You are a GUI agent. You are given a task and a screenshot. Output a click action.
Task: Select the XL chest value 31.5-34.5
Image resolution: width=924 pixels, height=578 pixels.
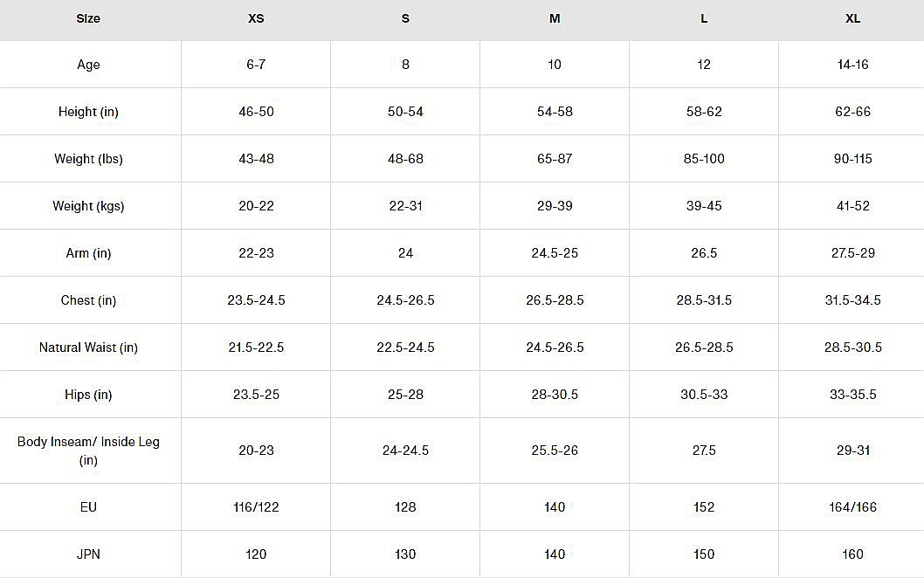852,300
